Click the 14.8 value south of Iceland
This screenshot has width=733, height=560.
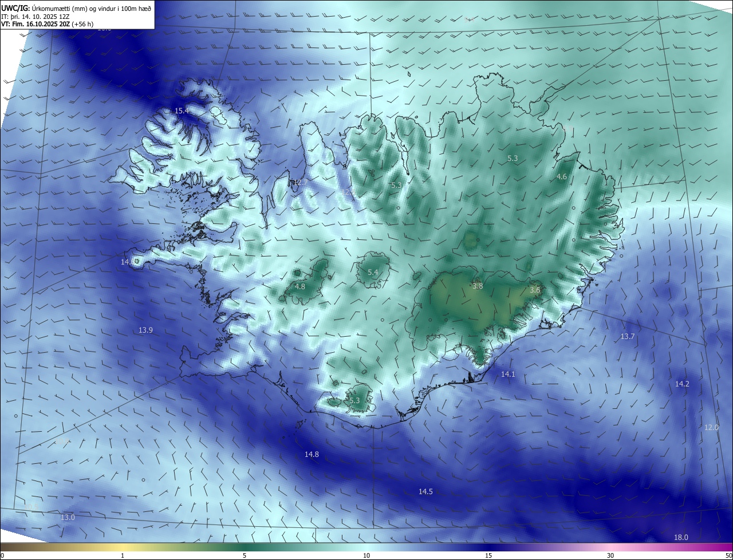coord(312,455)
